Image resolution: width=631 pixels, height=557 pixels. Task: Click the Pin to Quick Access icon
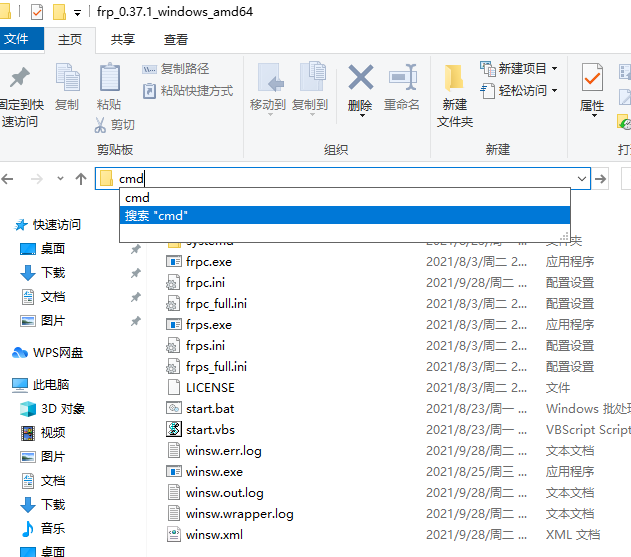coord(20,77)
